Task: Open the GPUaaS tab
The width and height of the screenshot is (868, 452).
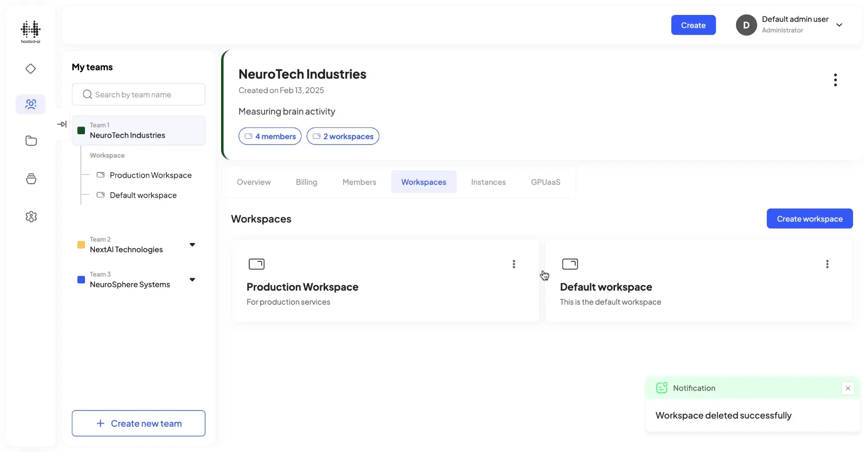Action: click(545, 182)
